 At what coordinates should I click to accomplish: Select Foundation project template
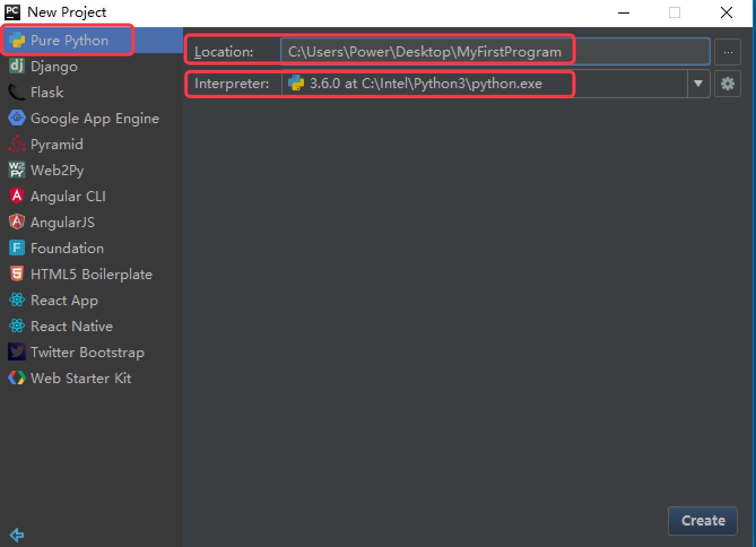coord(67,248)
